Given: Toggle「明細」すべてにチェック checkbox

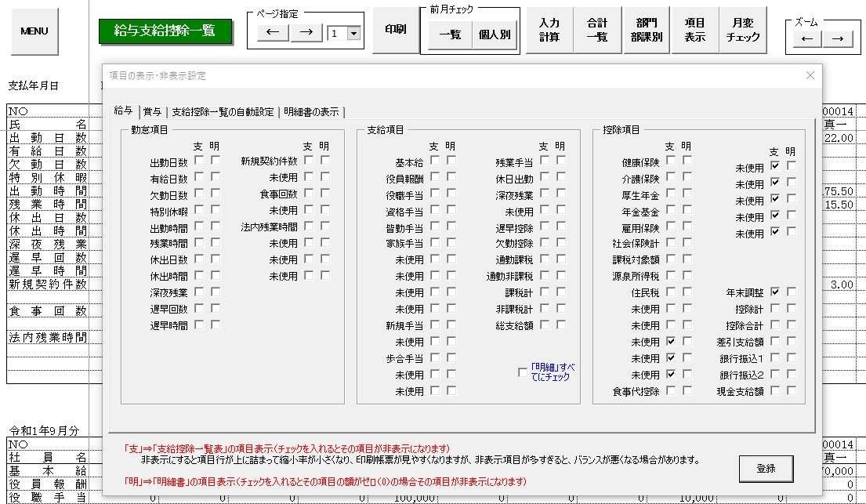Looking at the screenshot, I should pos(523,372).
